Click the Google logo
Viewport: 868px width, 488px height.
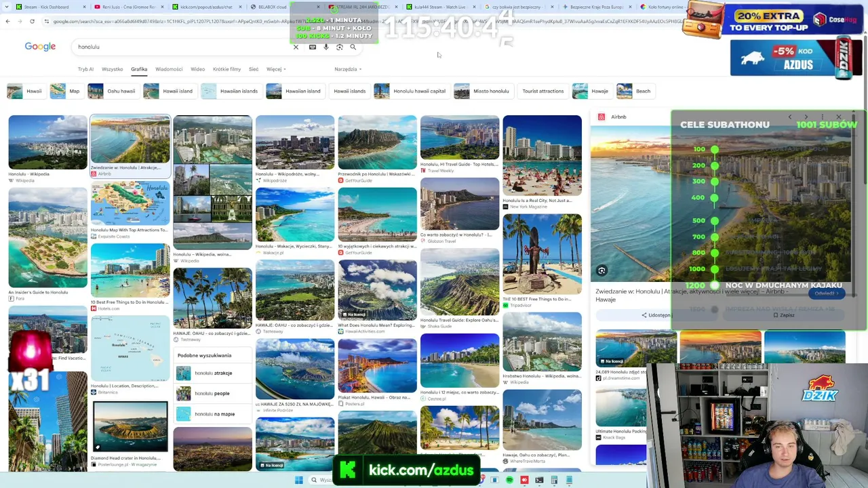pos(40,47)
